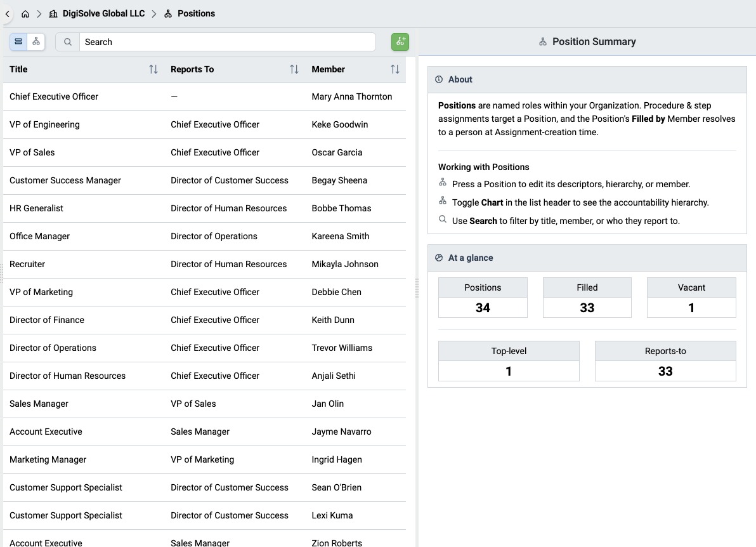The image size is (756, 547).
Task: Open the Chief Executive Officer position row
Action: coord(204,96)
